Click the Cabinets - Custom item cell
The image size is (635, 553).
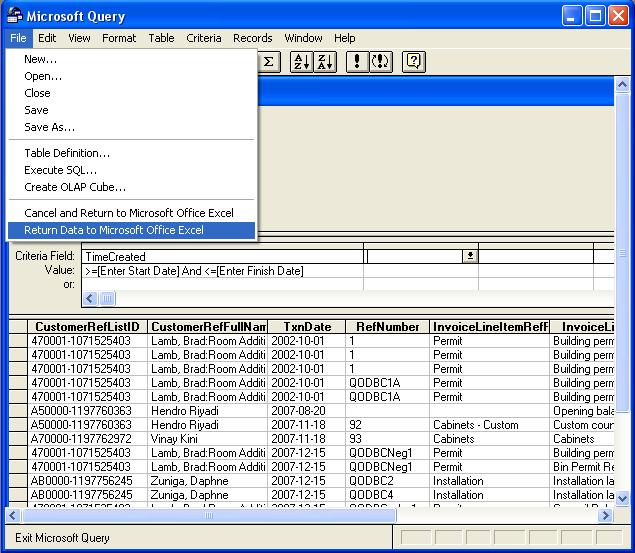click(490, 425)
